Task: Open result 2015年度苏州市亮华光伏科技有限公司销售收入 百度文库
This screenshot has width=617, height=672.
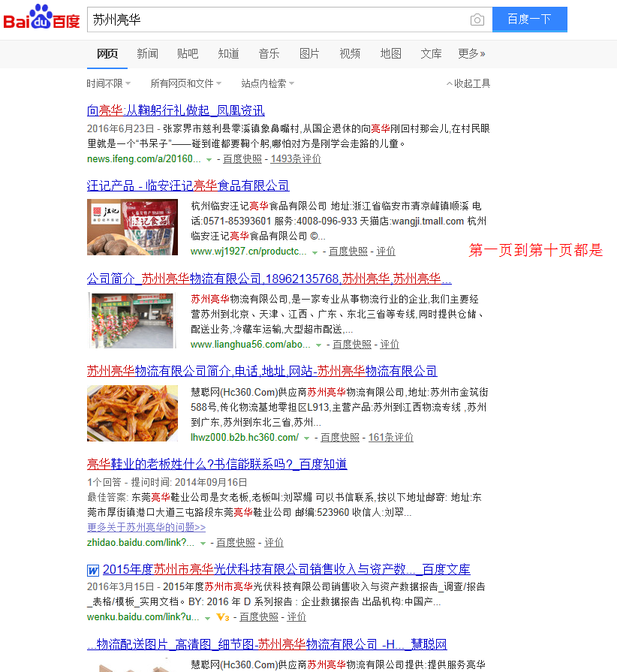Action: [x=286, y=570]
